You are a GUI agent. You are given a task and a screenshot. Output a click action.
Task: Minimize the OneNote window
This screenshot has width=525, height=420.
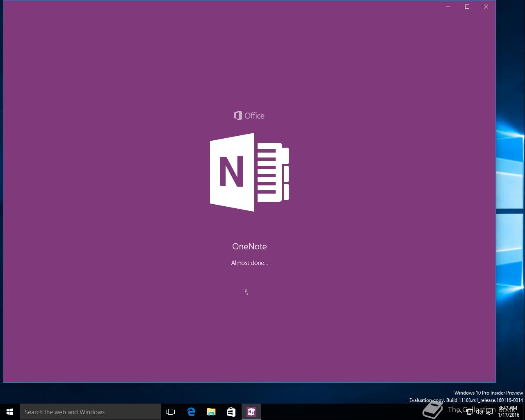[448, 7]
